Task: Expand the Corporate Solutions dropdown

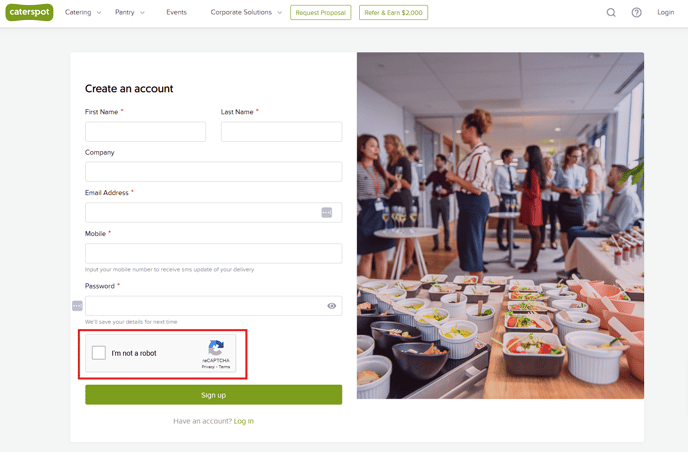Action: [x=246, y=12]
